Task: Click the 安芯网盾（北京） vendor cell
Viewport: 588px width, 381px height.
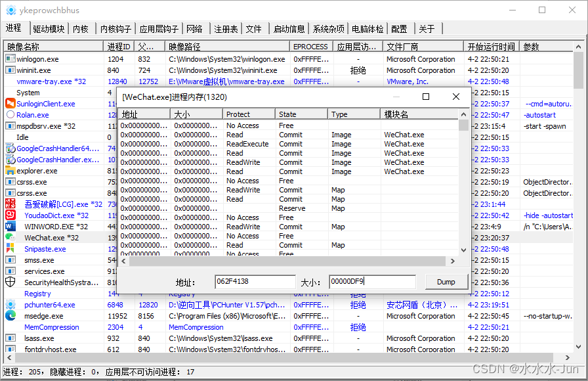Action: pos(422,305)
